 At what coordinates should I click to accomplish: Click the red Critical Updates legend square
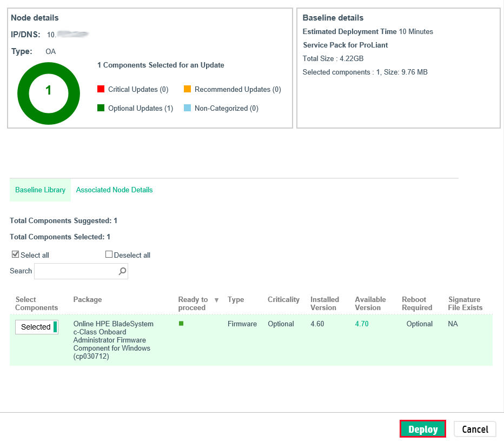[100, 89]
